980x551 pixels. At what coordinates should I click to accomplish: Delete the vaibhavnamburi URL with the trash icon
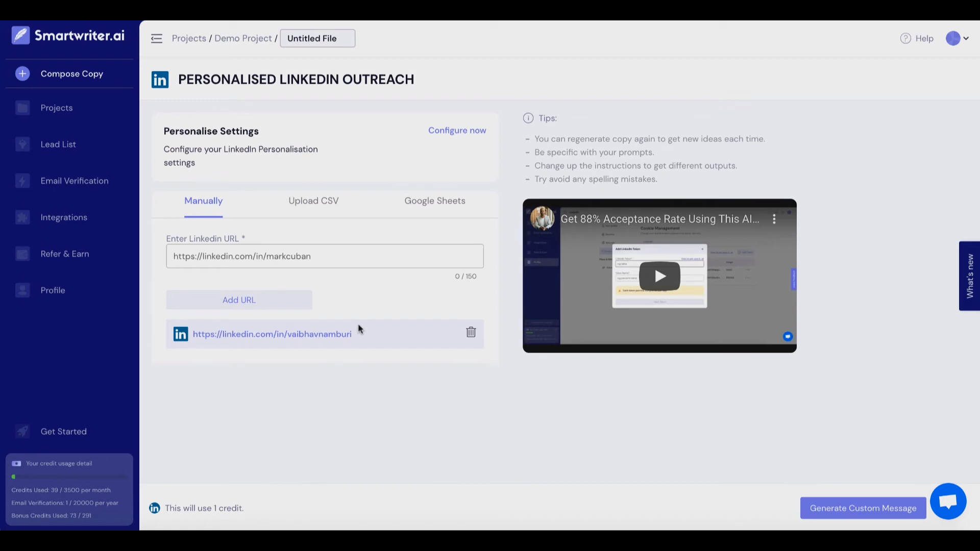[x=471, y=332]
